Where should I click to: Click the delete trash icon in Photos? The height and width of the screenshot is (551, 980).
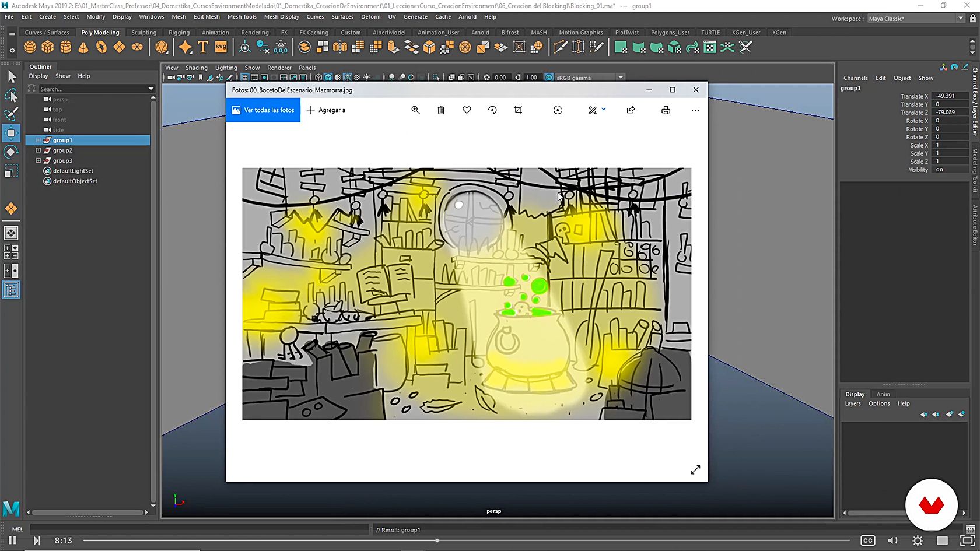pos(441,110)
